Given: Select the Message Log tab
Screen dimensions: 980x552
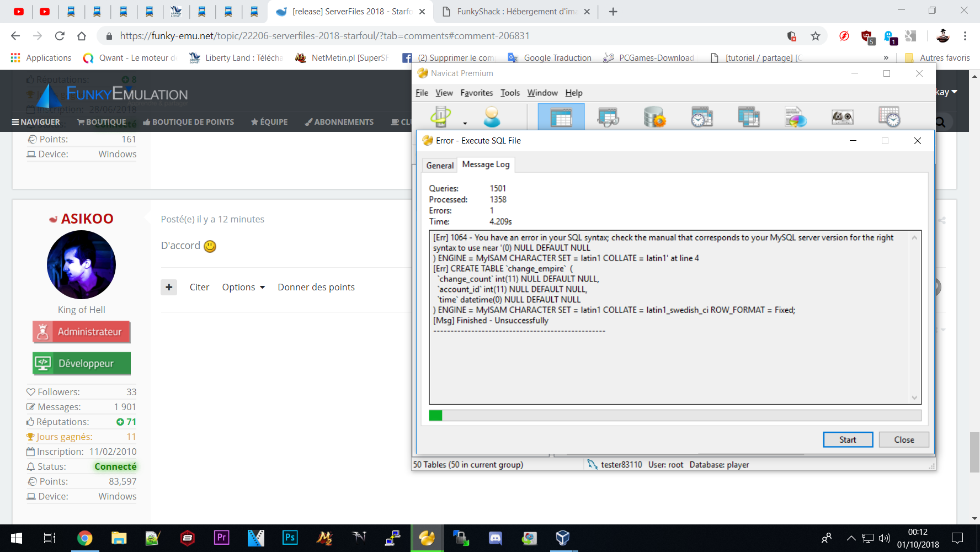Looking at the screenshot, I should coord(486,164).
